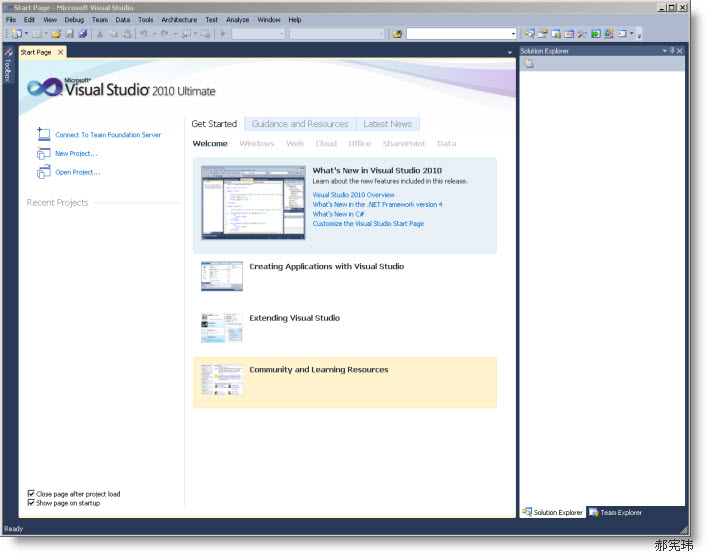Image resolution: width=707 pixels, height=553 pixels.
Task: Open the File menu
Action: click(x=11, y=20)
